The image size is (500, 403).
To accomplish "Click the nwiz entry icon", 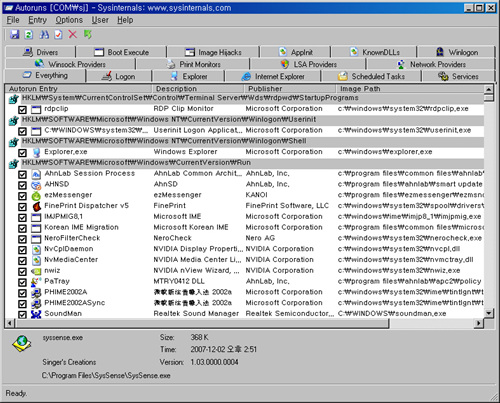I will [36, 271].
